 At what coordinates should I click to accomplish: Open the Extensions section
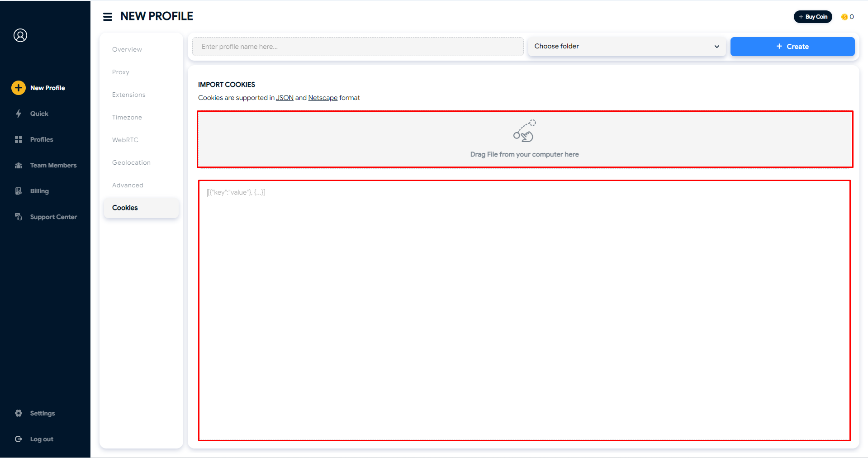[x=129, y=95]
